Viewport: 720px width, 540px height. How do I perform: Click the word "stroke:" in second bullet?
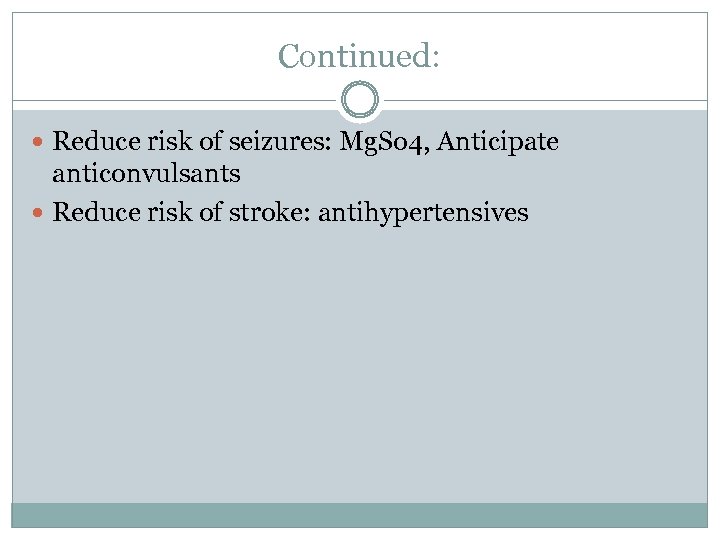point(277,213)
